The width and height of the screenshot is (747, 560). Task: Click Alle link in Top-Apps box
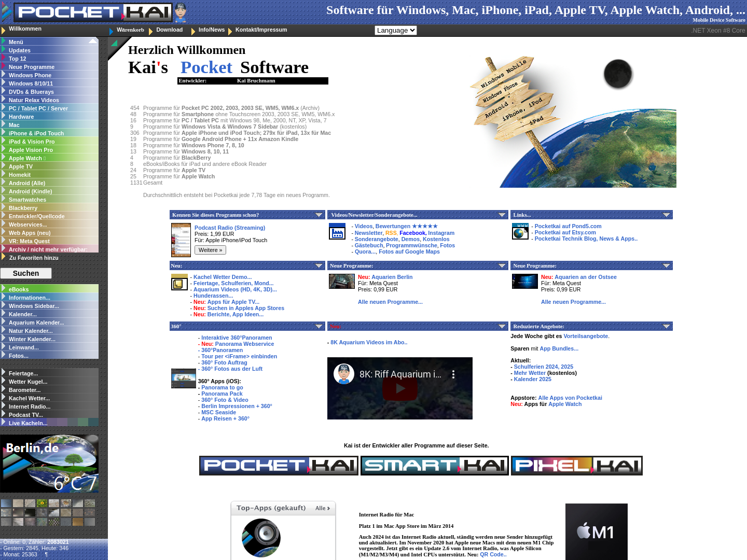tap(323, 508)
